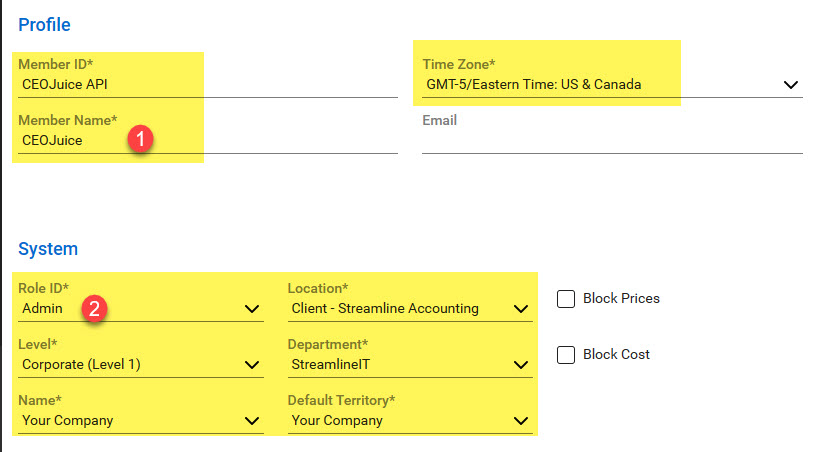The image size is (817, 452).
Task: Click the Default Territory chevron arrow
Action: pyautogui.click(x=521, y=421)
